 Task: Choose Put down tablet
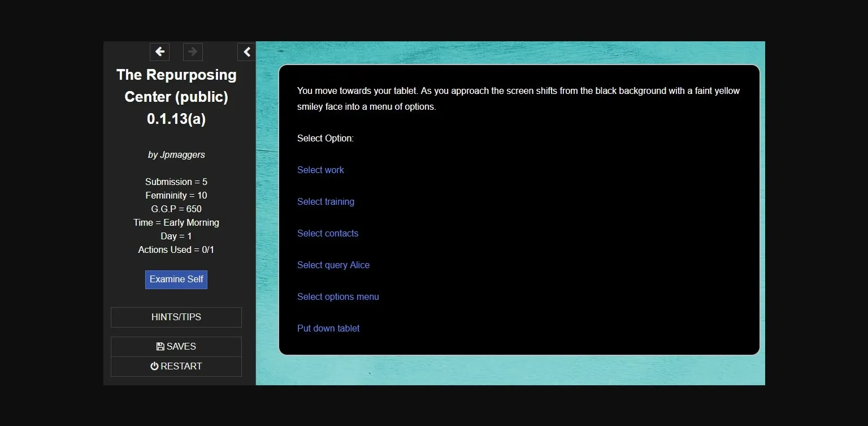328,328
